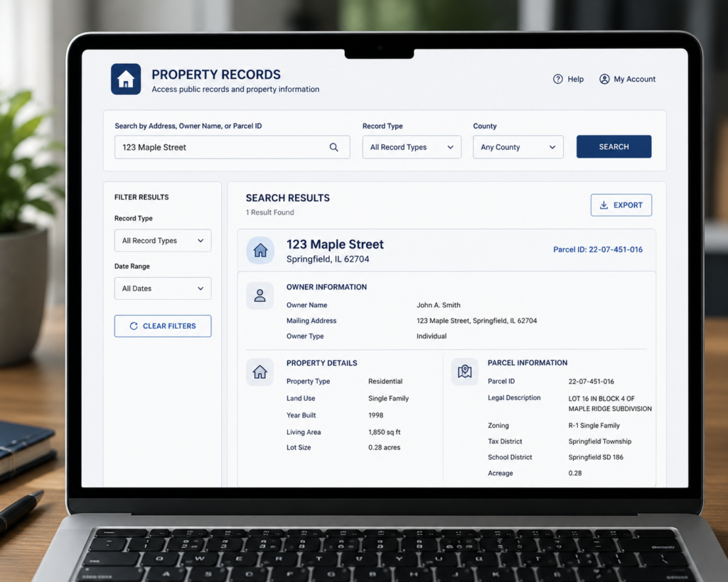Open the My Account profile icon

(x=604, y=79)
